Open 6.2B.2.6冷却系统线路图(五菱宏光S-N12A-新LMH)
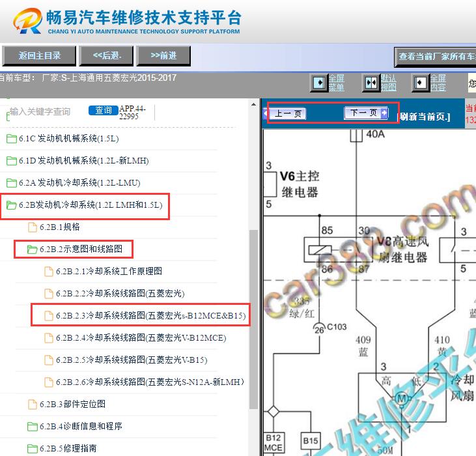 (x=150, y=382)
